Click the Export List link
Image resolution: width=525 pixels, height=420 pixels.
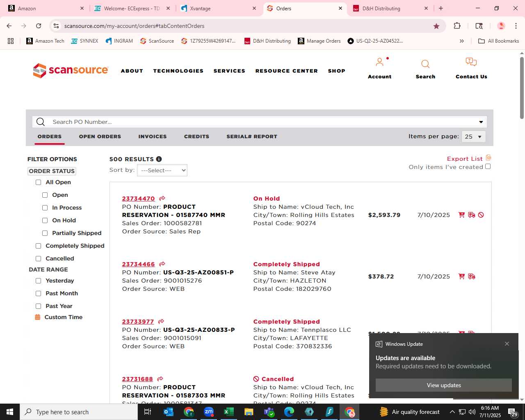tap(465, 159)
